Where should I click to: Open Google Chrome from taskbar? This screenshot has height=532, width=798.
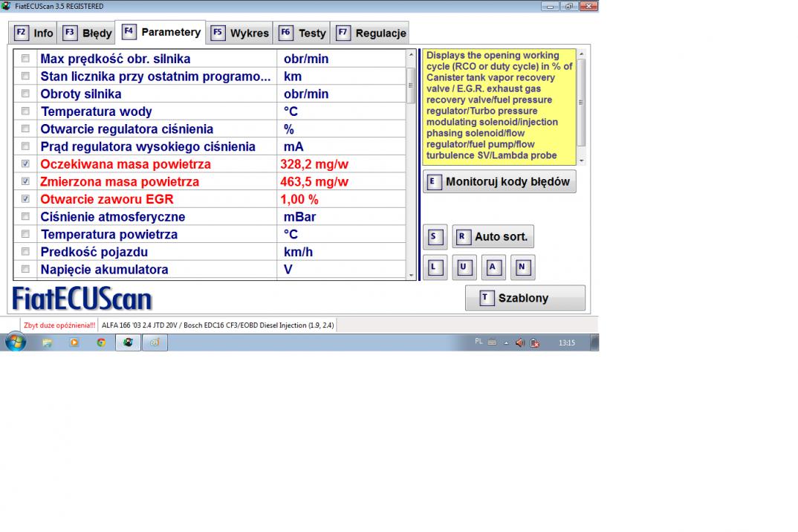[101, 343]
